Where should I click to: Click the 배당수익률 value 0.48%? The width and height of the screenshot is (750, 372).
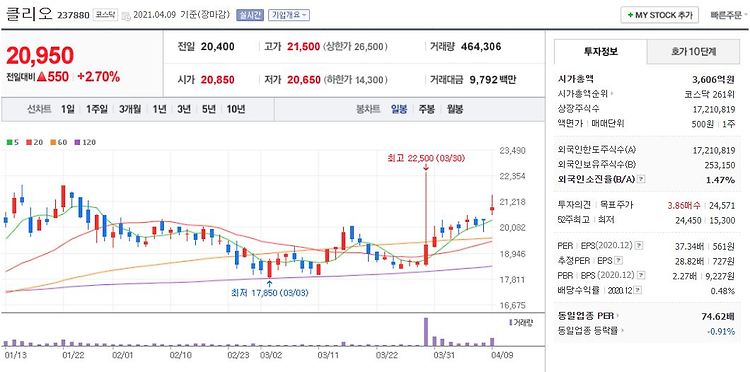[x=724, y=291]
